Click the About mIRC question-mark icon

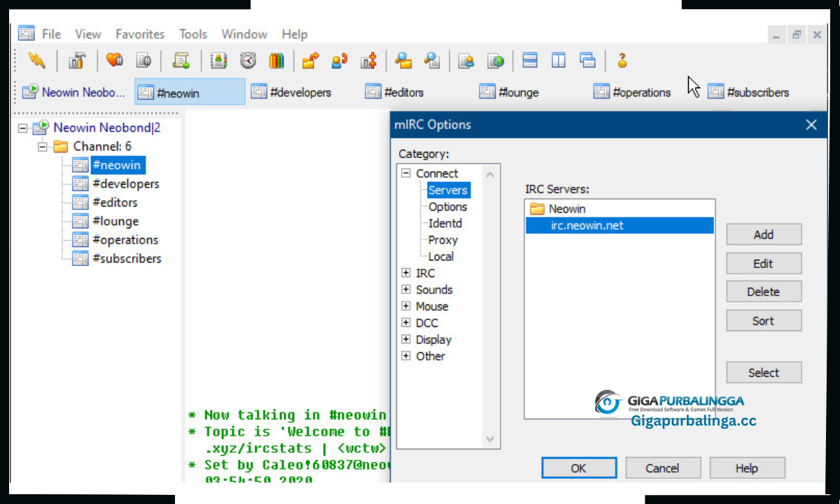(622, 61)
